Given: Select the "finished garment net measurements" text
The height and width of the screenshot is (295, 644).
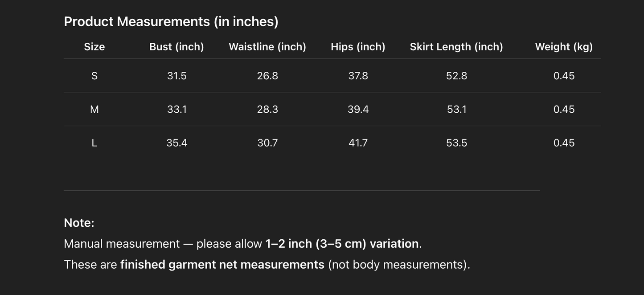Looking at the screenshot, I should pos(222,265).
